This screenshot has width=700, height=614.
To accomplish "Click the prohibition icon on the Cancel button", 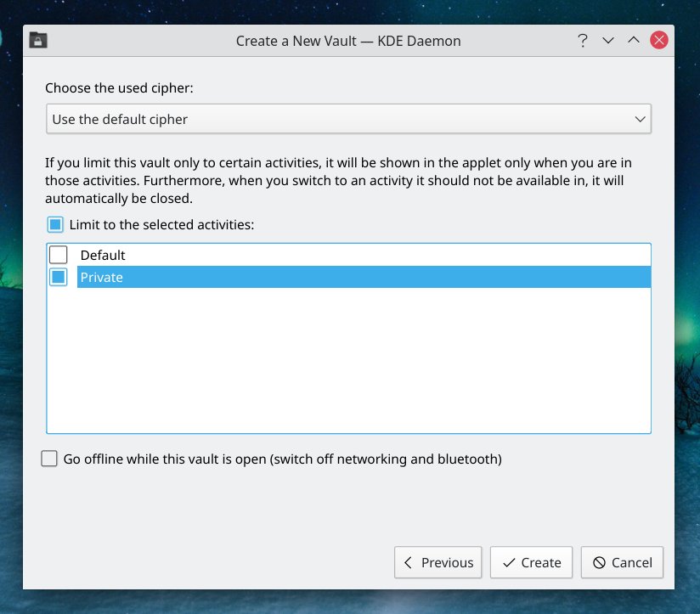I will tap(600, 562).
